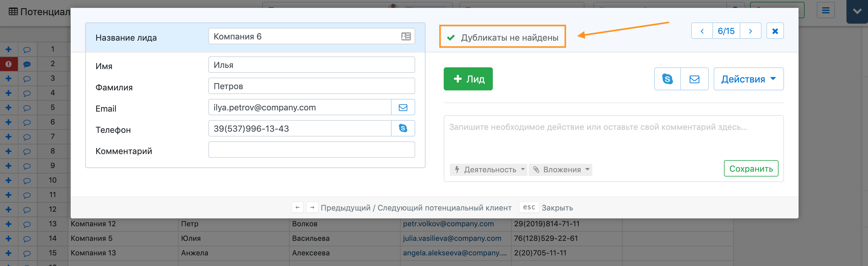Screen dimensions: 868x266
Task: Open the hamburger menu in the top bar
Action: click(825, 10)
